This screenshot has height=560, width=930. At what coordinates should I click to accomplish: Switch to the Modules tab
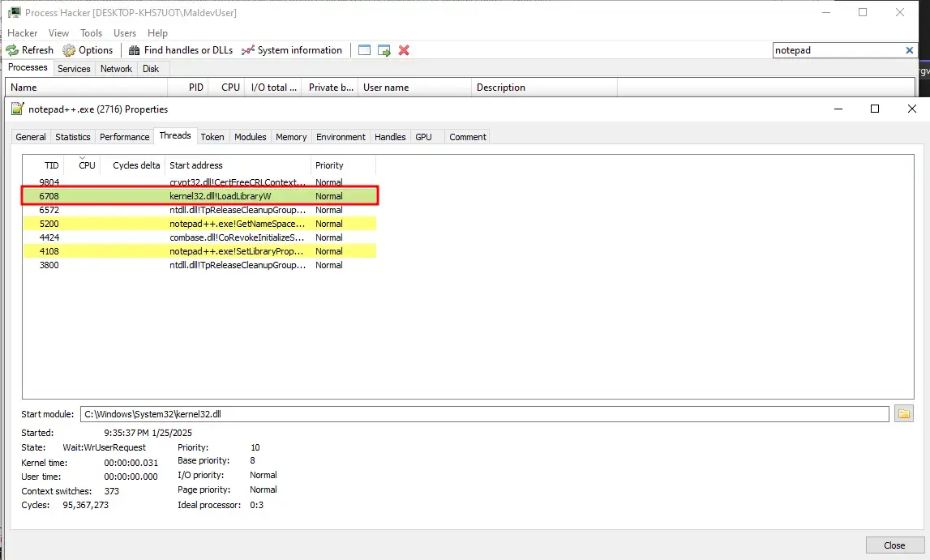tap(250, 137)
